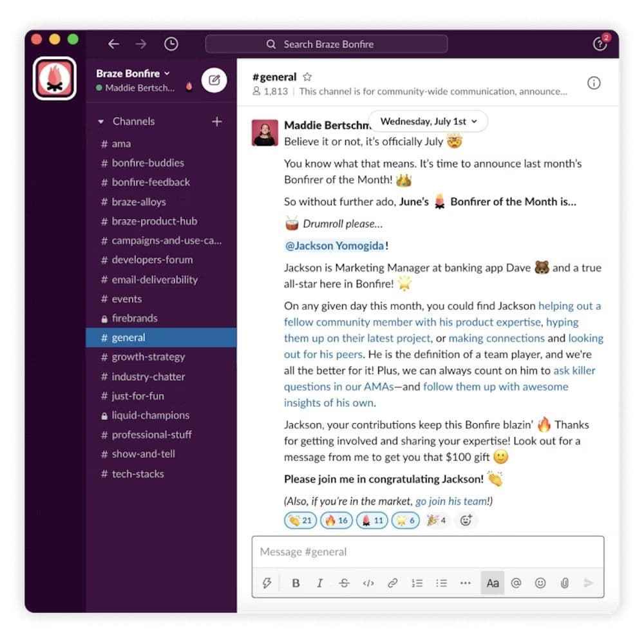The height and width of the screenshot is (644, 644).
Task: Attach a file with the paperclip icon
Action: pyautogui.click(x=565, y=583)
